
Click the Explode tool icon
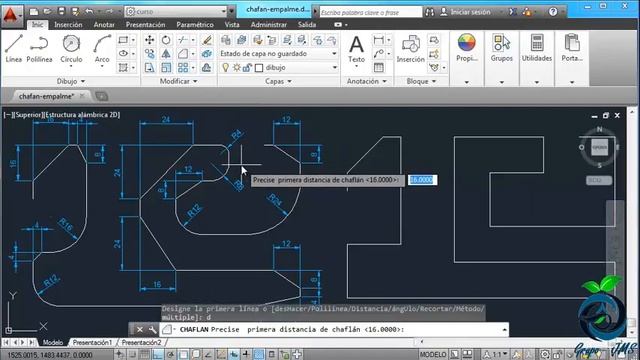[207, 53]
